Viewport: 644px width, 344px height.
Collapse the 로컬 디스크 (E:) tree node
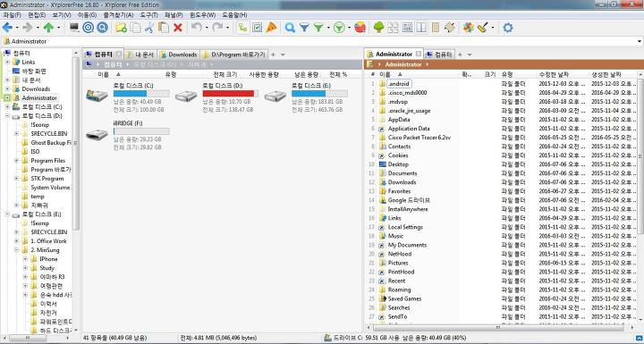[7, 214]
